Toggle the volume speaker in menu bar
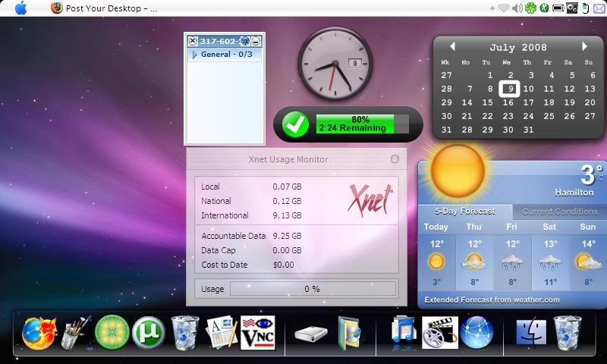Viewport: 607px width, 364px height. pos(517,8)
